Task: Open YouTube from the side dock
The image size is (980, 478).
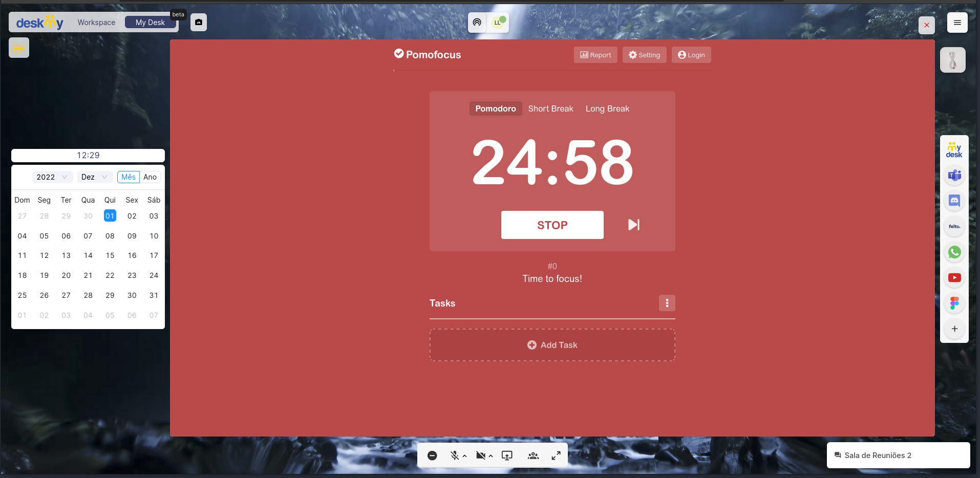Action: pos(954,277)
